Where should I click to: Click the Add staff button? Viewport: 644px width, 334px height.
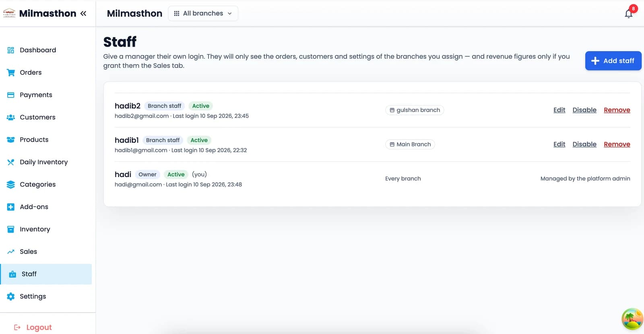pyautogui.click(x=613, y=61)
